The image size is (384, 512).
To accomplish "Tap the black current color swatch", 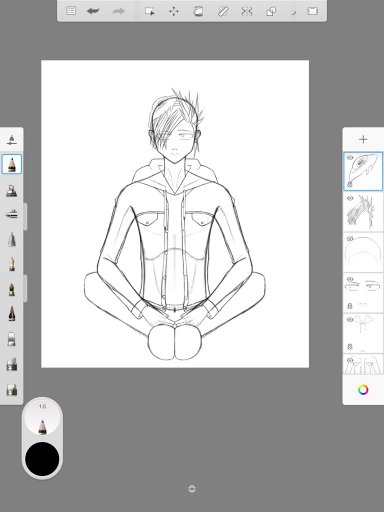I will point(42,459).
